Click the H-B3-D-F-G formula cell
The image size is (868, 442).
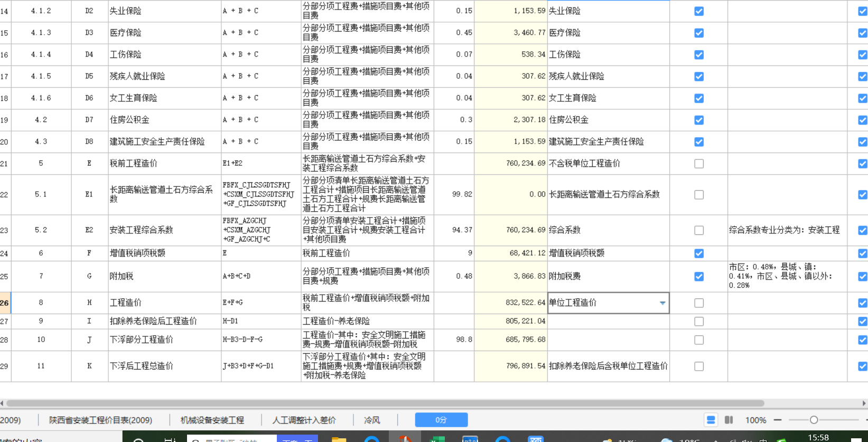click(x=261, y=340)
